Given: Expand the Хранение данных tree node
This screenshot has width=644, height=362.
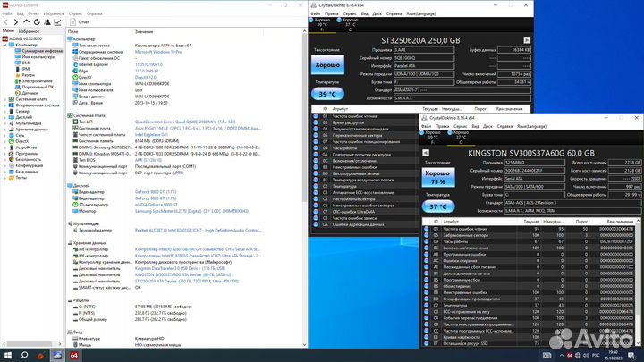Looking at the screenshot, I should tap(5, 130).
